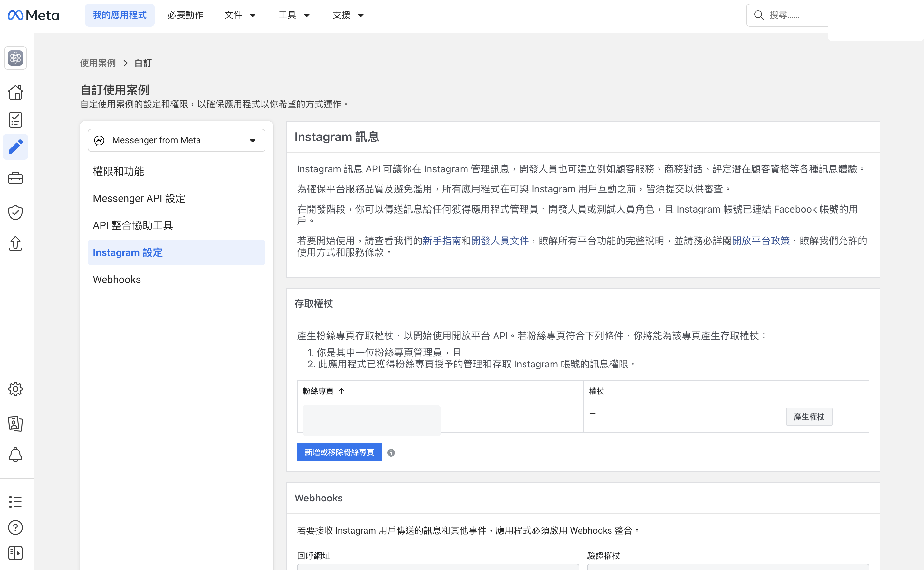This screenshot has width=924, height=570.
Task: Click the Meta logo
Action: (33, 15)
